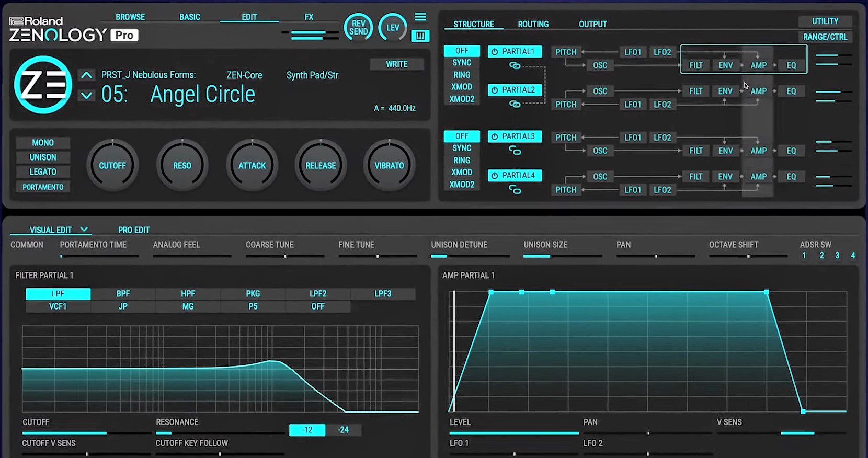Click link icon under PARTIAL1
Viewport: 868px width, 458px height.
tap(515, 65)
